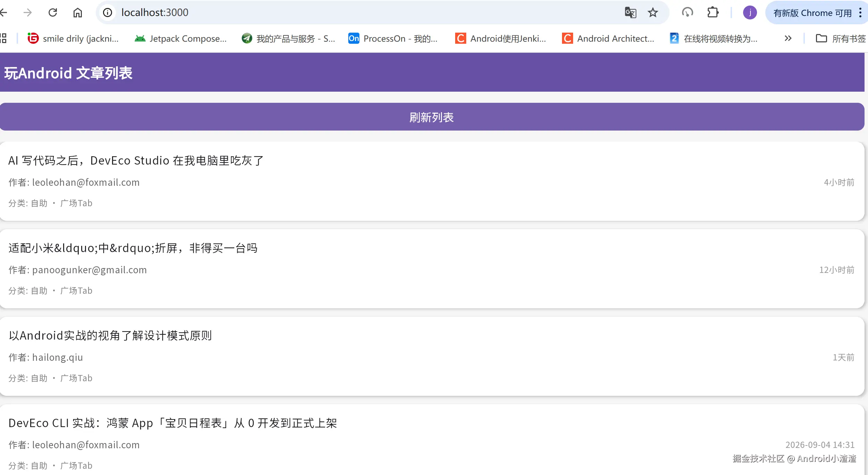Open the extensions puzzle icon
Image resolution: width=868 pixels, height=475 pixels.
point(713,13)
